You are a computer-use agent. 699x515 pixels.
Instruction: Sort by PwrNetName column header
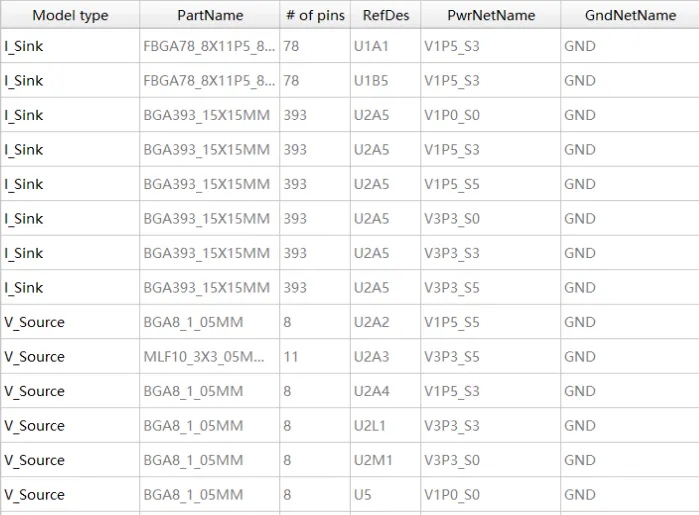[x=491, y=15]
